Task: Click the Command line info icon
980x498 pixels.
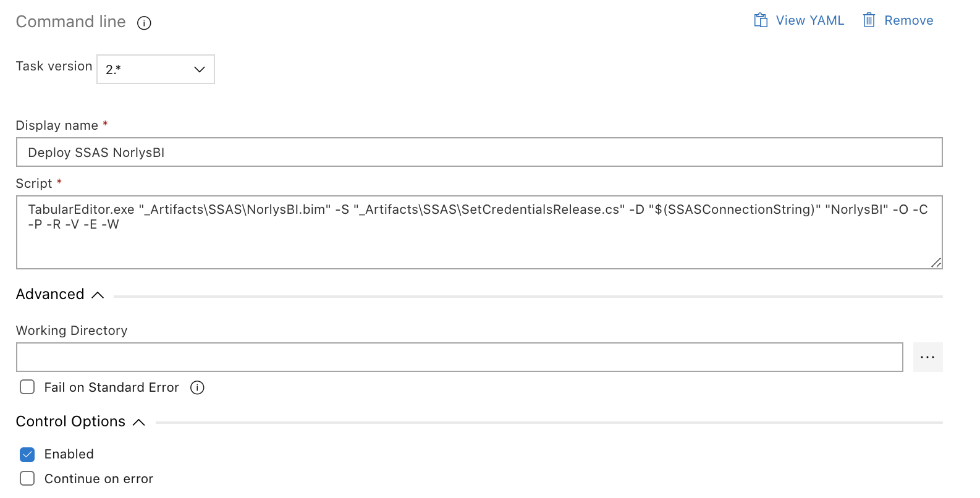Action: [x=144, y=23]
